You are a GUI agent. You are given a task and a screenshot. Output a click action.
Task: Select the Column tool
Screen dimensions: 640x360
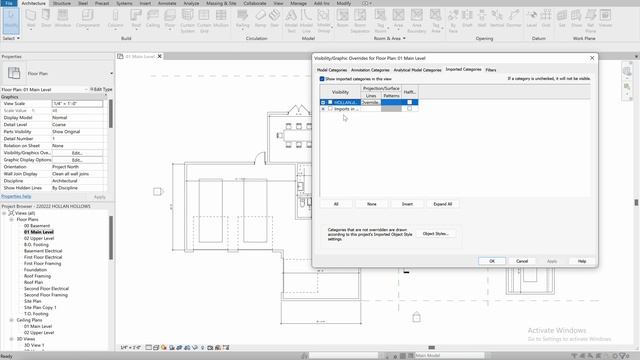point(115,19)
